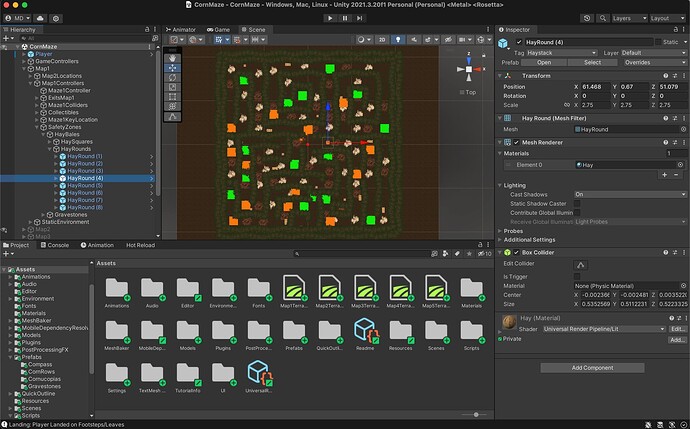Expand the Probes section
The width and height of the screenshot is (690, 429).
click(500, 231)
